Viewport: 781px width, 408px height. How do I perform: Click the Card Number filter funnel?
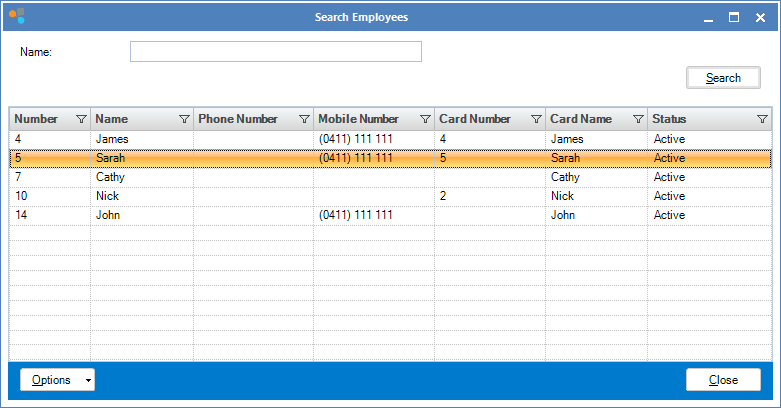(x=536, y=119)
